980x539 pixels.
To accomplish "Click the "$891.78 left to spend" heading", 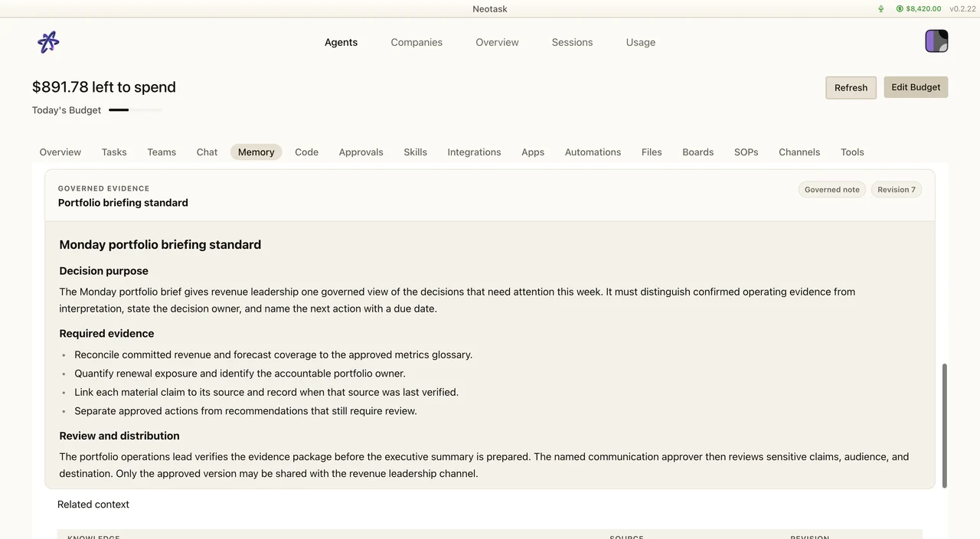I will 104,87.
